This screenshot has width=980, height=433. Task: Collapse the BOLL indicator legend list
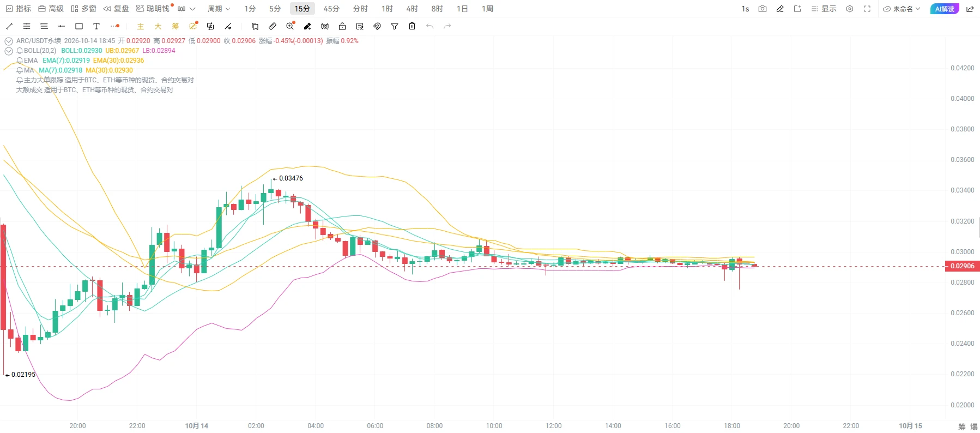point(9,51)
